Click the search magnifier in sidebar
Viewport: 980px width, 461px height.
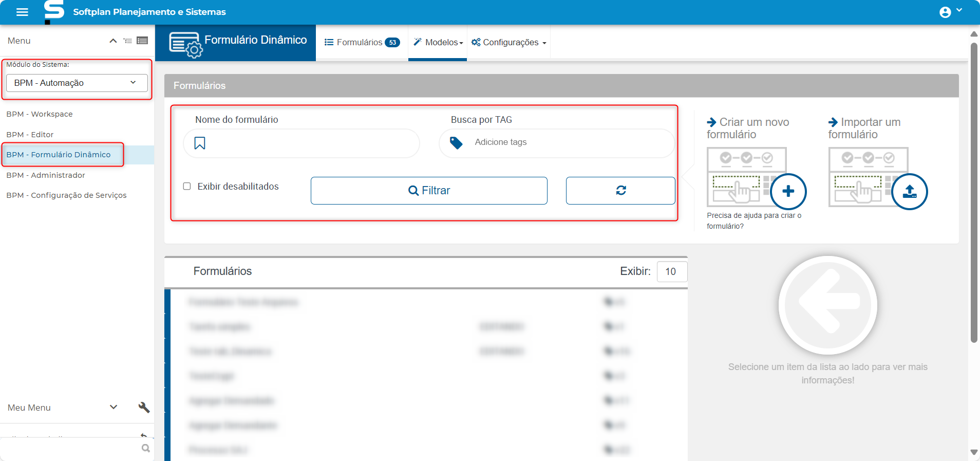tap(146, 448)
